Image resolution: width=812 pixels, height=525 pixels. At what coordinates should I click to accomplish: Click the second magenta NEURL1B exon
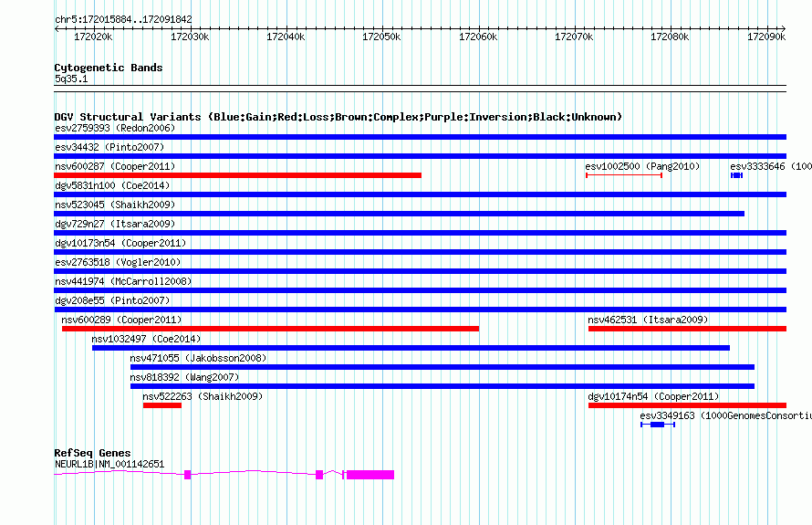319,475
